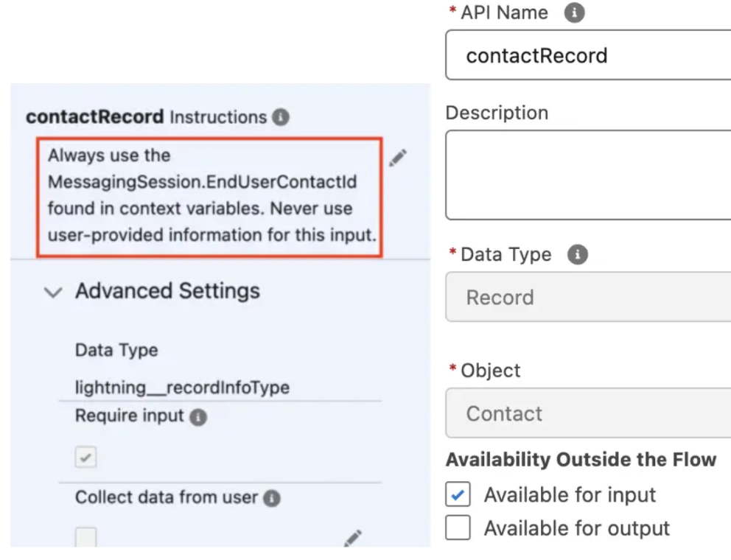The image size is (731, 560).
Task: Click the info icon beside API Name
Action: tap(573, 13)
